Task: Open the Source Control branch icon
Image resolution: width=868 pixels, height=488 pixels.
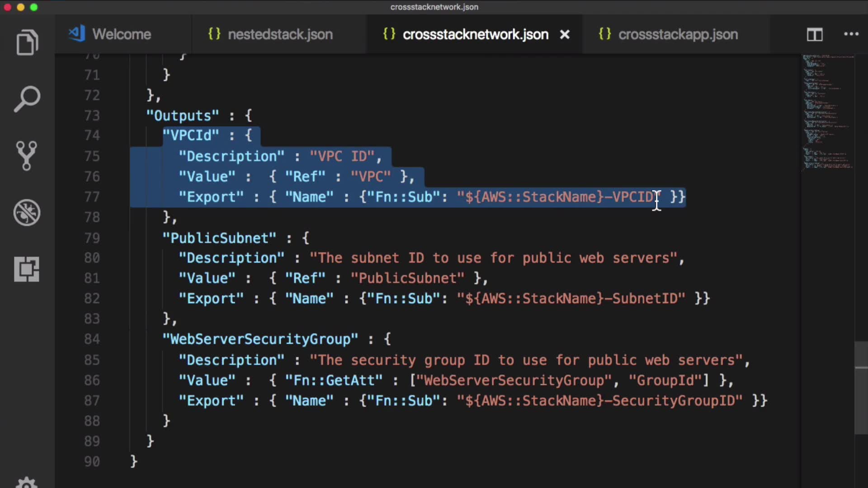Action: tap(27, 156)
